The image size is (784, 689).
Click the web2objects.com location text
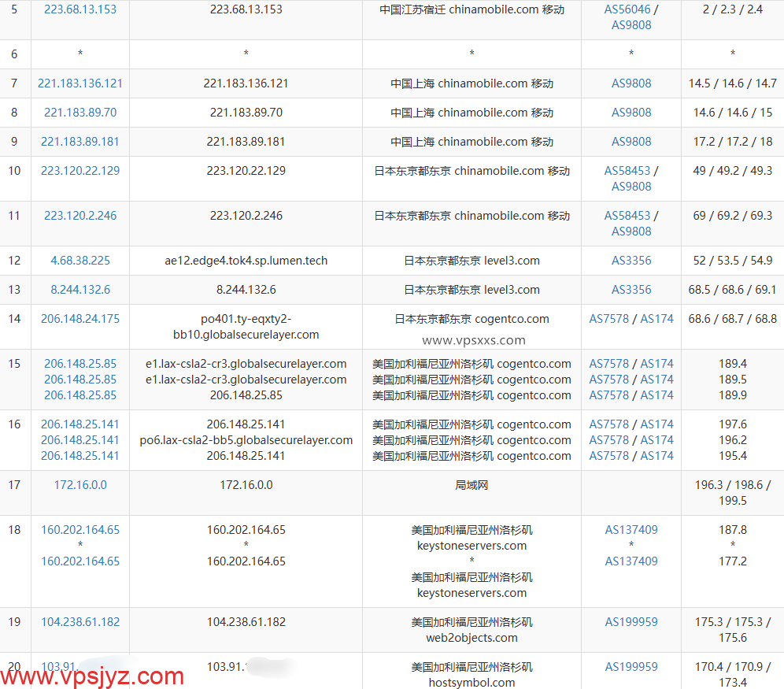click(x=472, y=638)
